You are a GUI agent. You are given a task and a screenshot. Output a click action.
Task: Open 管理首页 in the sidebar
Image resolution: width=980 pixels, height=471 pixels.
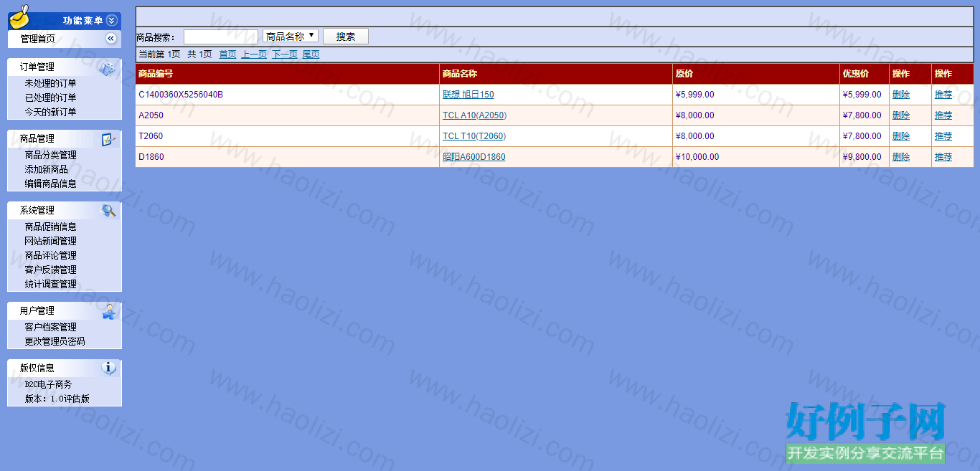37,39
